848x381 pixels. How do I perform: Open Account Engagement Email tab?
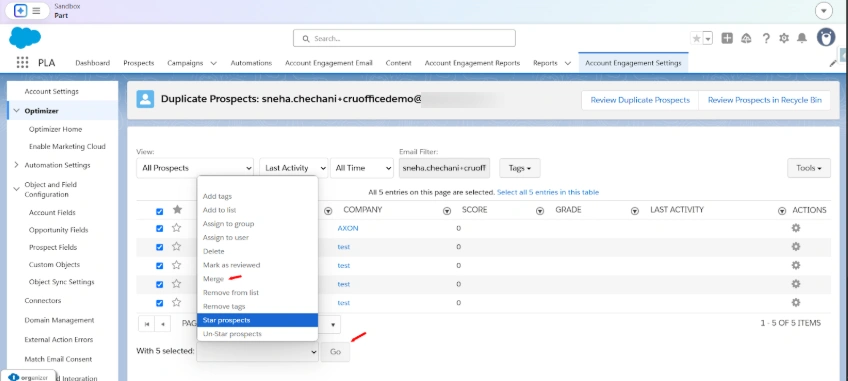[329, 63]
